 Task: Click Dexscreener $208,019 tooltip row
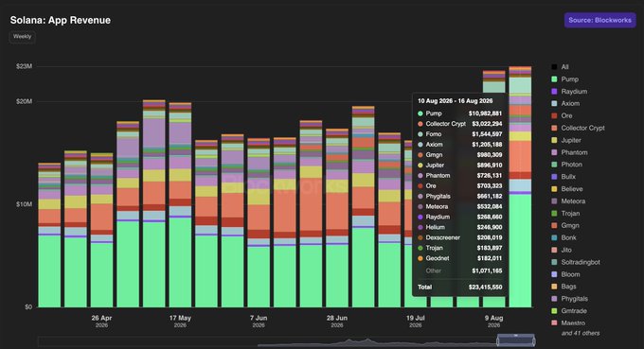pos(459,237)
